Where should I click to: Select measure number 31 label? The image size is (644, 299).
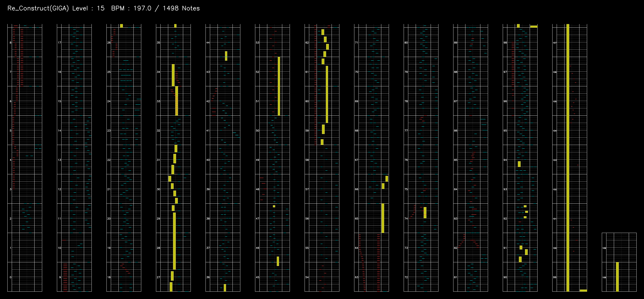tap(158, 160)
